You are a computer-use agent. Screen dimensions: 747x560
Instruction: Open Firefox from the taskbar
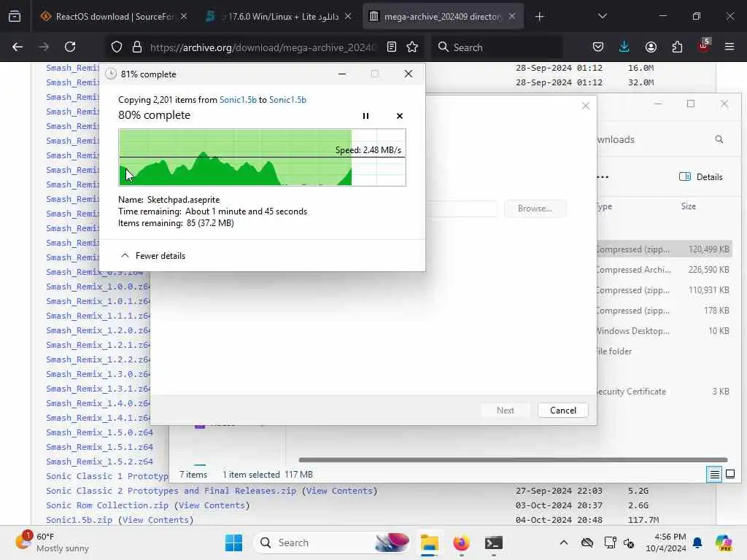point(461,542)
